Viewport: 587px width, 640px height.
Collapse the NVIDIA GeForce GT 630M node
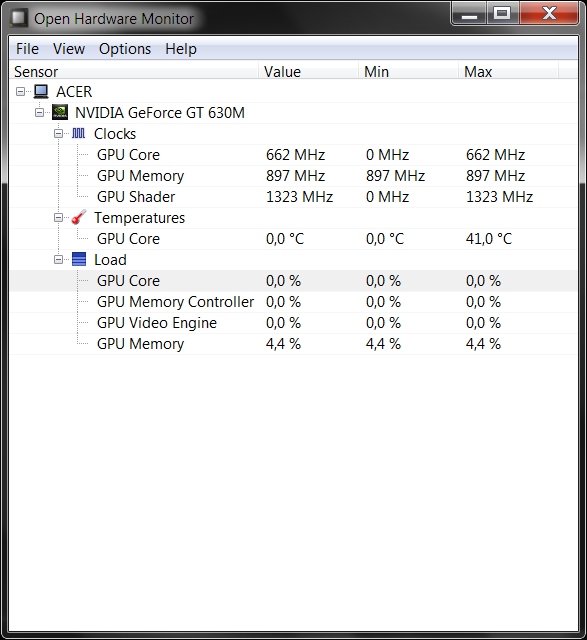coord(40,112)
